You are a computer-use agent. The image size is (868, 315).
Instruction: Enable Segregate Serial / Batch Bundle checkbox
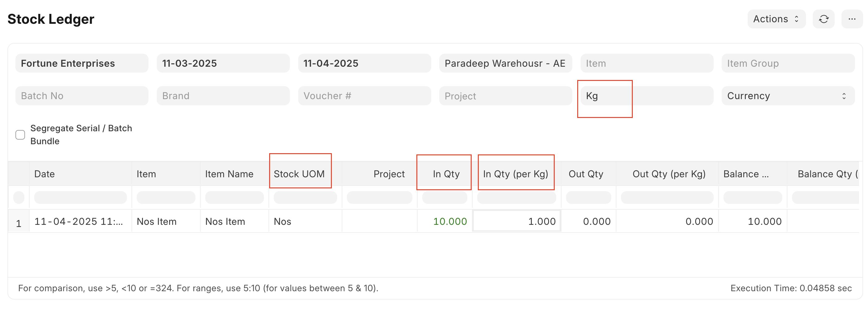(20, 135)
